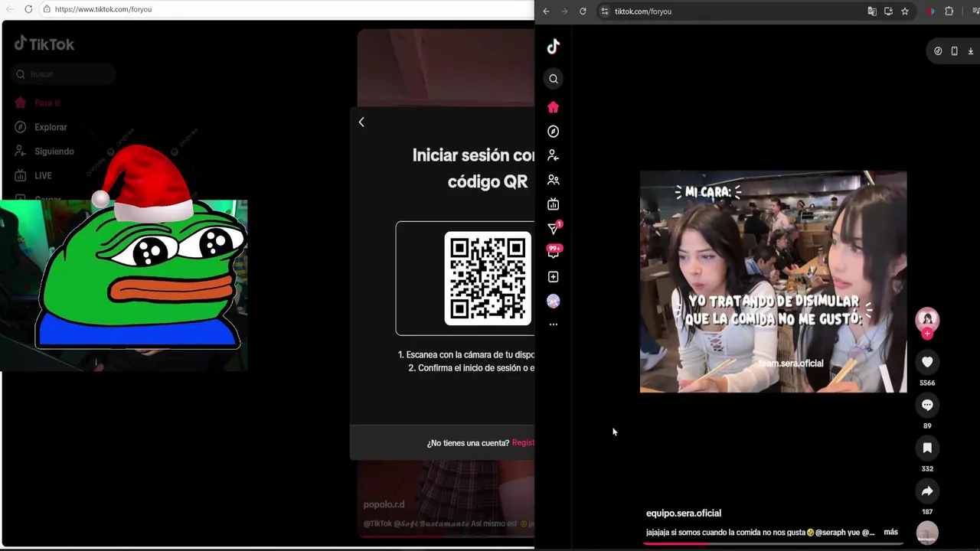The height and width of the screenshot is (551, 980).
Task: Click the red extension icon in toolbar
Action: click(931, 11)
